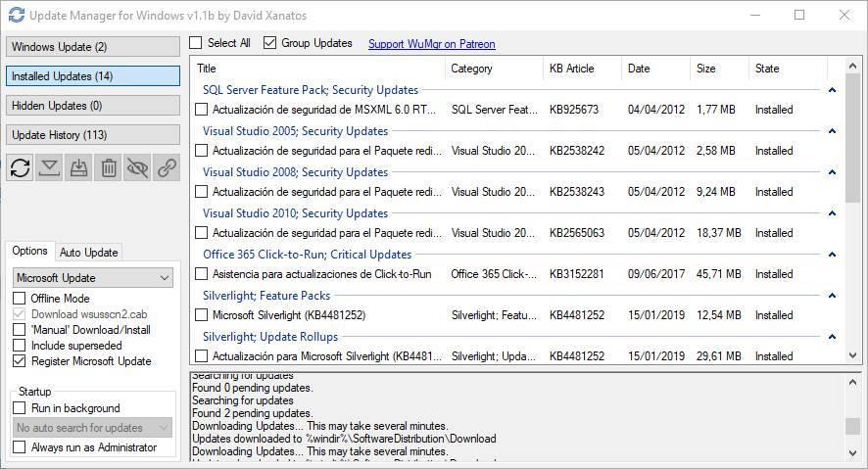This screenshot has height=469, width=868.
Task: Sort by Title column header
Action: [317, 68]
